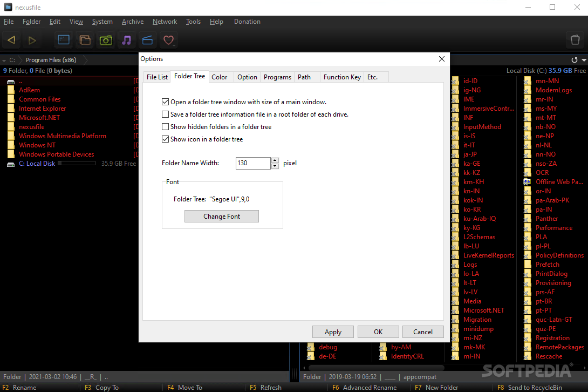Toggle 'Open a folder tree window with size' checkbox
Screen dimensions: 588x392
(x=165, y=102)
